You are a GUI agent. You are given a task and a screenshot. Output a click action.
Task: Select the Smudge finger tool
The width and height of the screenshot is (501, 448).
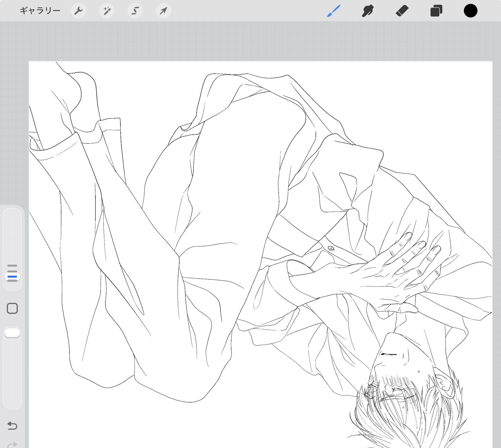tap(368, 11)
